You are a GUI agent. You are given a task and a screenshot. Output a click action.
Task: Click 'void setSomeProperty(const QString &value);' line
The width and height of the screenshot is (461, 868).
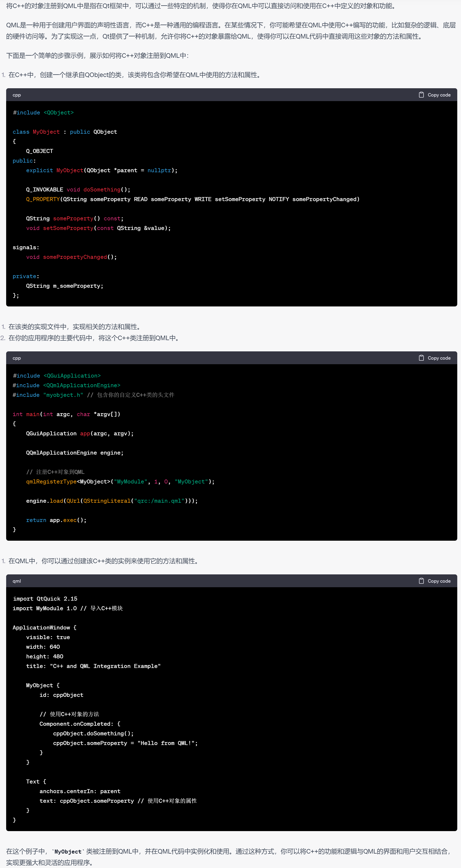[98, 228]
